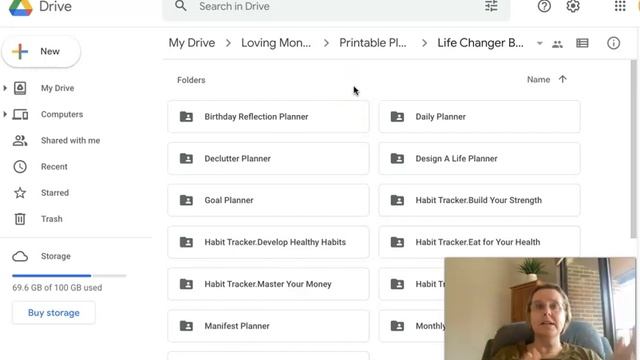
Task: Open search filter options icon
Action: [491, 6]
